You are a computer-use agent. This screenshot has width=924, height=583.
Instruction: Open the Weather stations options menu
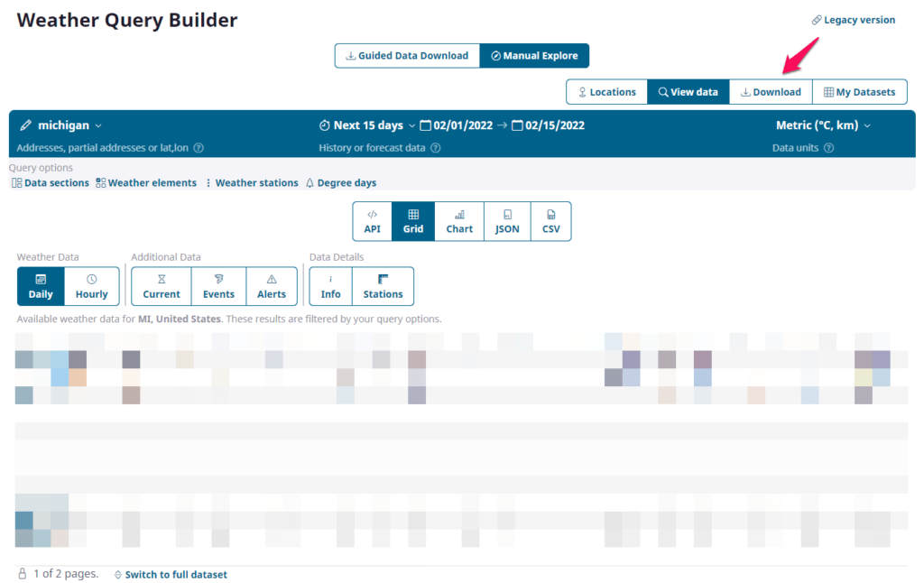[x=251, y=183]
